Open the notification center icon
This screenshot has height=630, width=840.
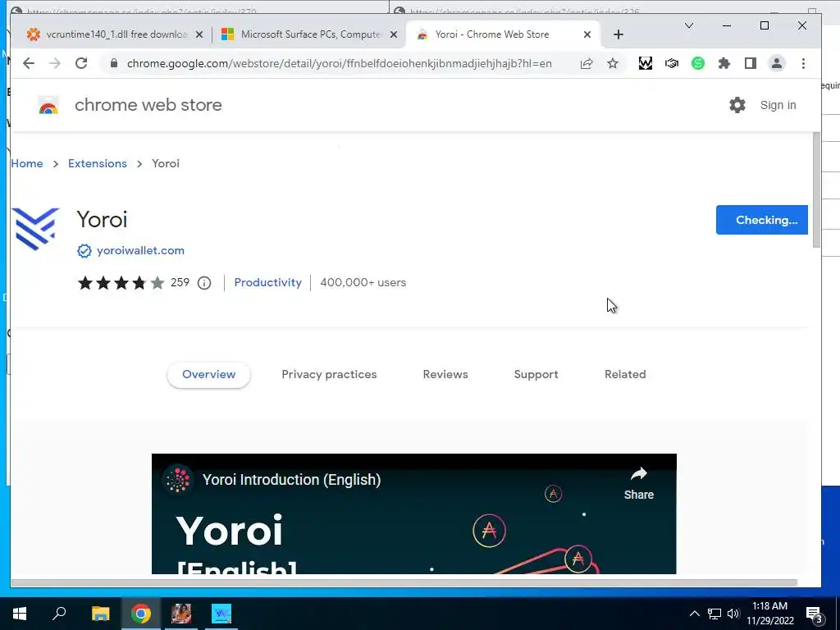815,615
